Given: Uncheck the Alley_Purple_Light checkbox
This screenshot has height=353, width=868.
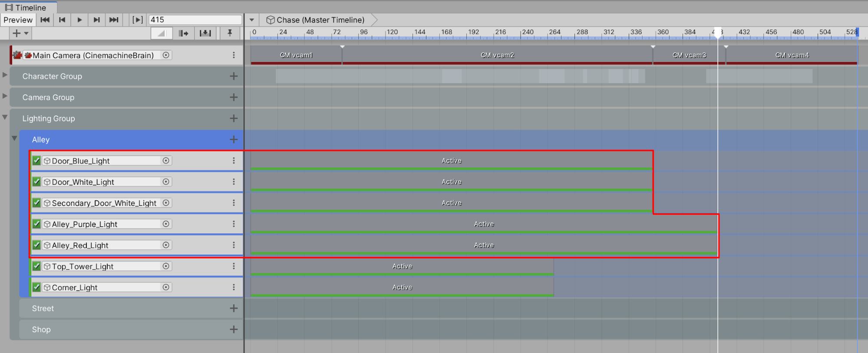Looking at the screenshot, I should pyautogui.click(x=36, y=224).
